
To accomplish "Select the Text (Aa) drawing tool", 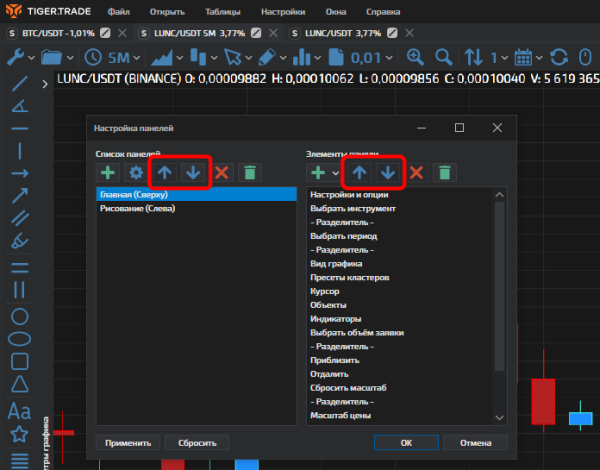I will click(18, 410).
